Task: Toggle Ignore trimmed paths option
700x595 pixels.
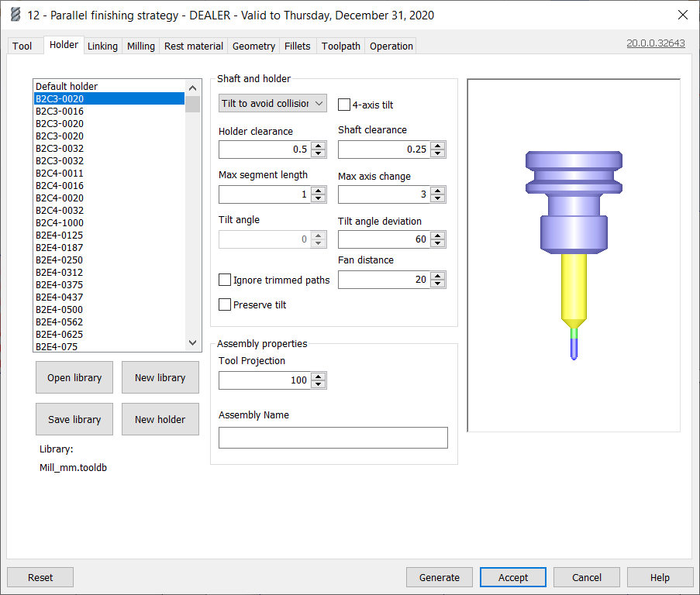Action: (x=225, y=280)
